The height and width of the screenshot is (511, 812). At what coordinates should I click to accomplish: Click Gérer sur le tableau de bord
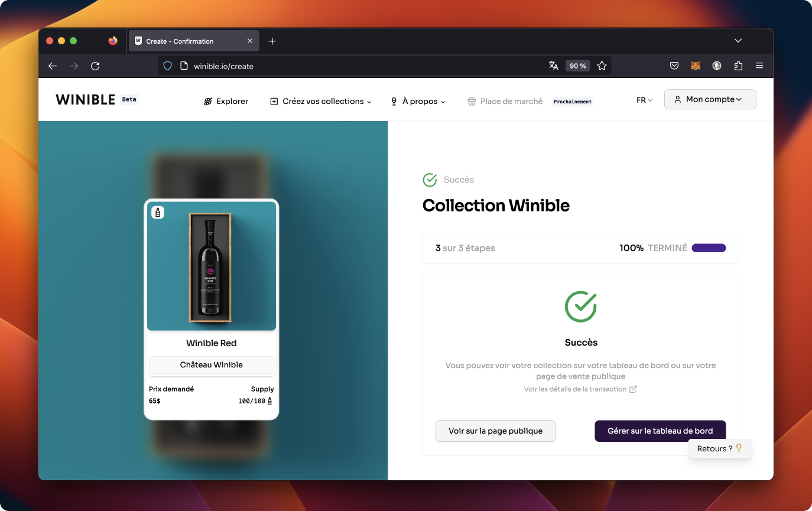(660, 431)
